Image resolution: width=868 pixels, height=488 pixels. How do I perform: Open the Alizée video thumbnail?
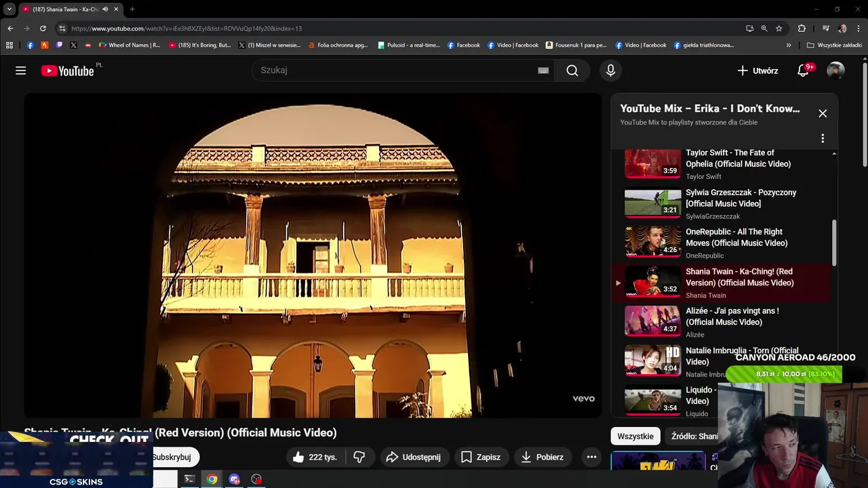point(652,321)
